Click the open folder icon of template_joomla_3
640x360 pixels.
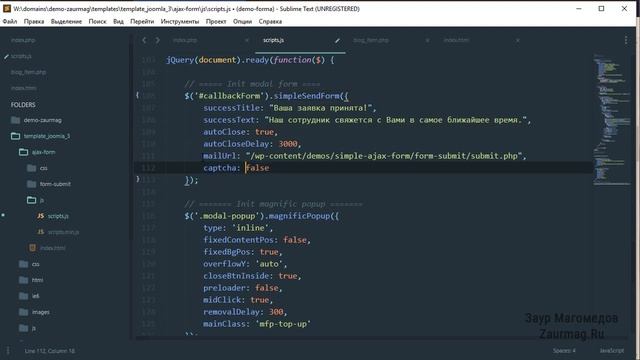16,136
